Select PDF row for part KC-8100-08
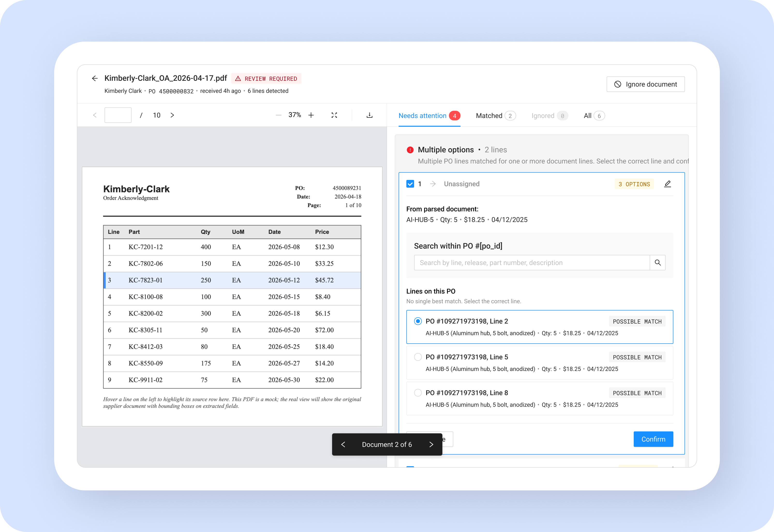Image resolution: width=774 pixels, height=532 pixels. tap(232, 297)
